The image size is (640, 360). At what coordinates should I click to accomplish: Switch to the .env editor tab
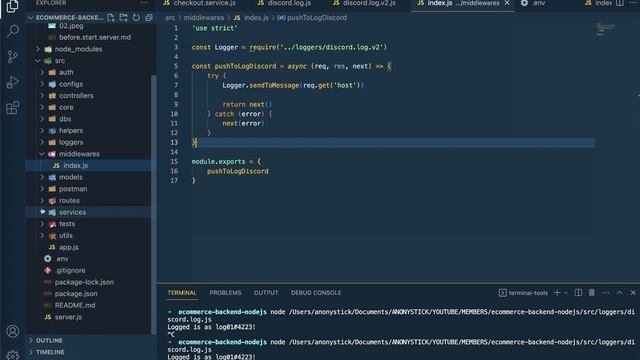[533, 3]
